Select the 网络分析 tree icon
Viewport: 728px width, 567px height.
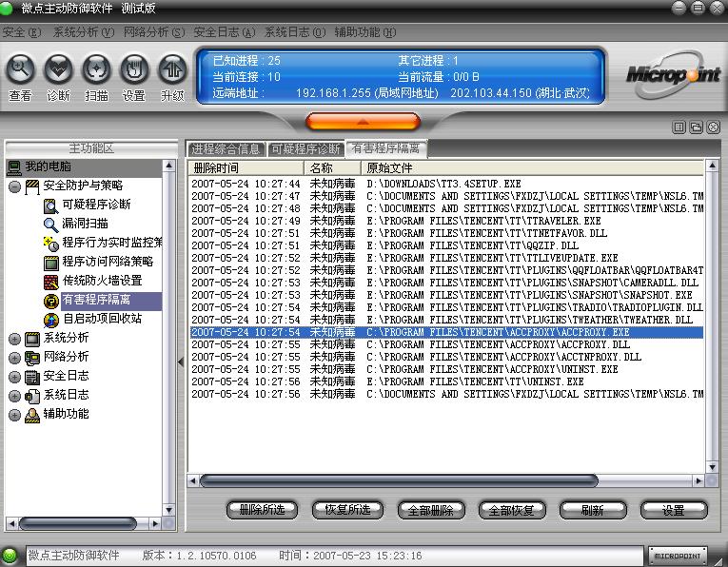[32, 358]
